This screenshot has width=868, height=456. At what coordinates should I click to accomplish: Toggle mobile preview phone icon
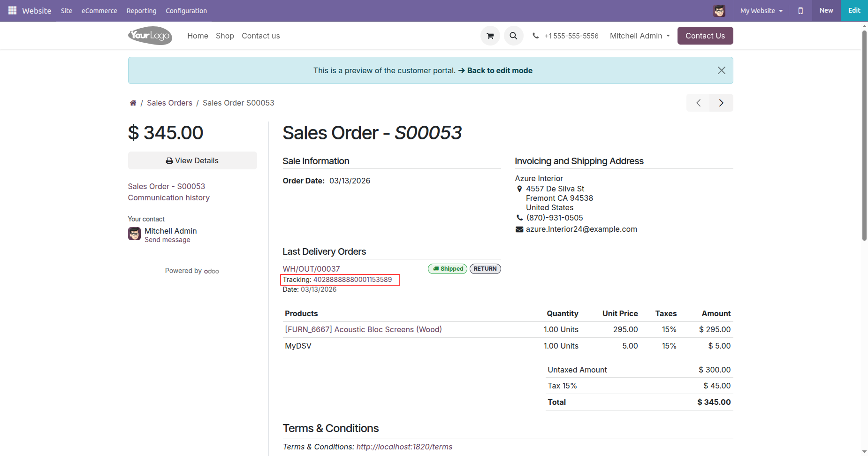800,10
